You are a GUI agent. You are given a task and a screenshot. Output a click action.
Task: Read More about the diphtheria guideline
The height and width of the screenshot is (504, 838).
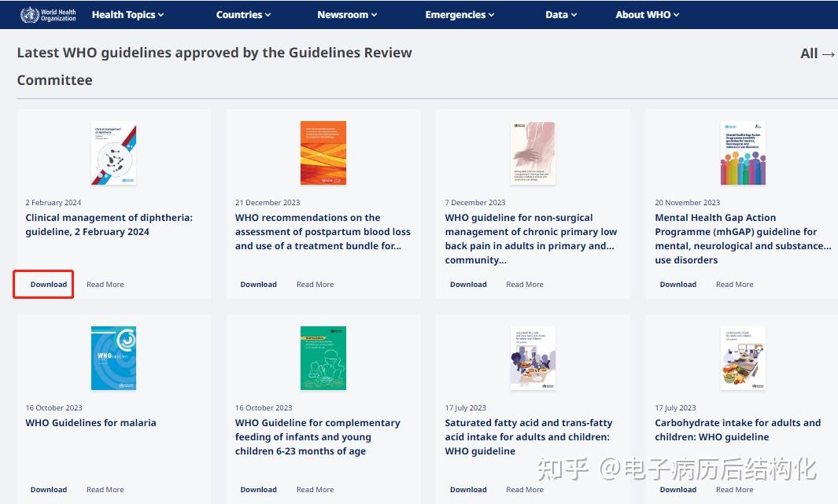point(105,285)
